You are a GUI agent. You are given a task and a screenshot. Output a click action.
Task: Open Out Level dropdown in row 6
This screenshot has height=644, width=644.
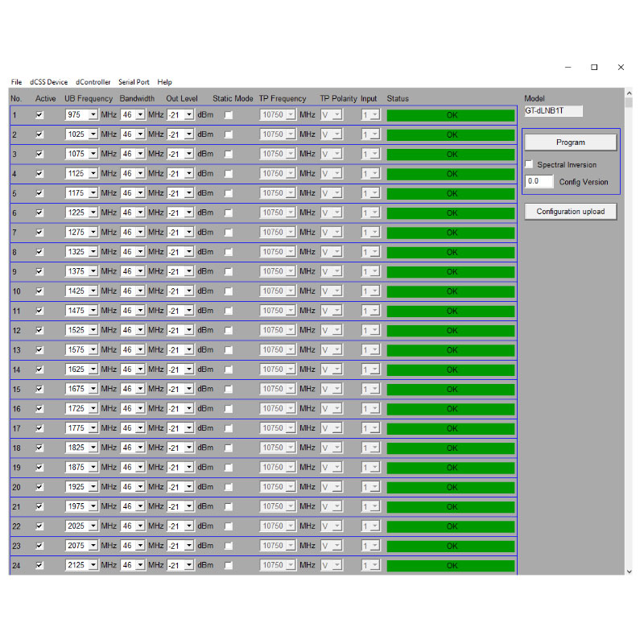(189, 213)
